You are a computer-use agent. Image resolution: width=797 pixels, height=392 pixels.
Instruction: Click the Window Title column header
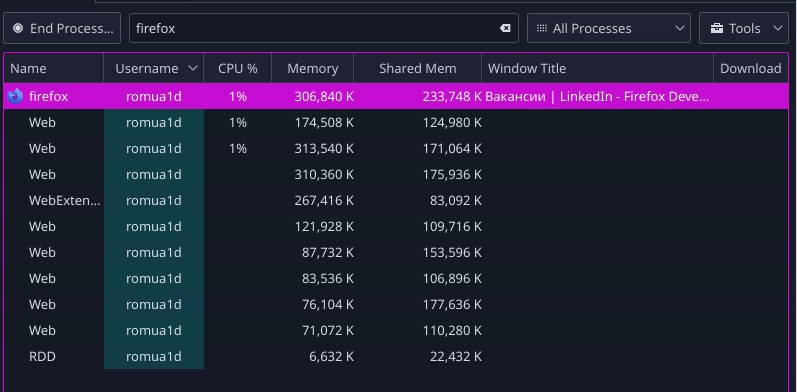[x=597, y=68]
